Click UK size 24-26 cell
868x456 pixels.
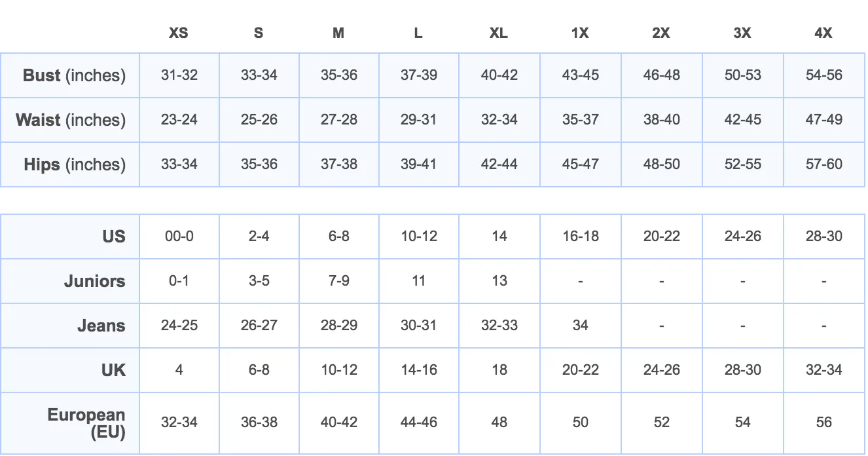[x=662, y=370]
